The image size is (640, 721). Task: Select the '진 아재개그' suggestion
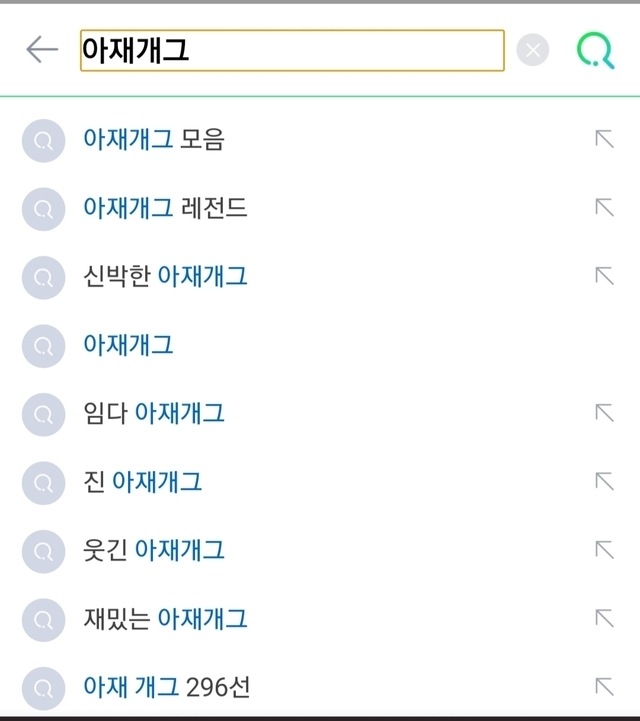tap(143, 482)
